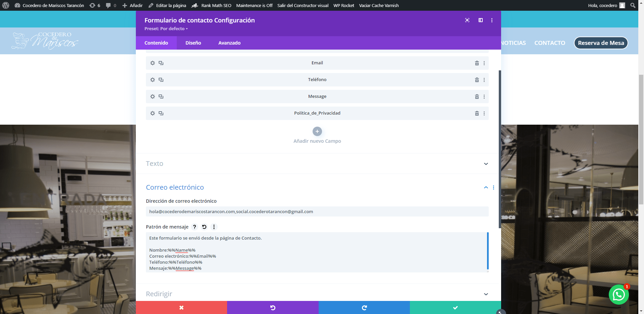Open comments in admin bar
The image size is (644, 314).
(111, 5)
